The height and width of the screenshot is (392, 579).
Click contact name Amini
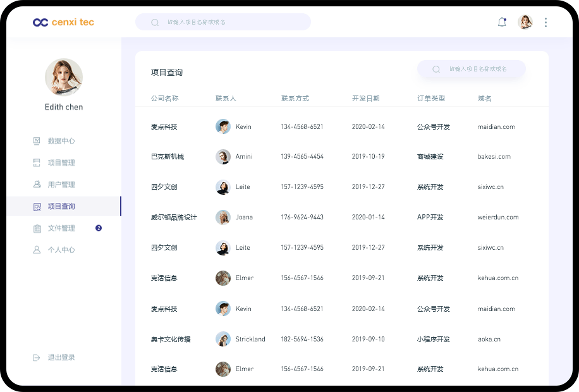pos(244,157)
